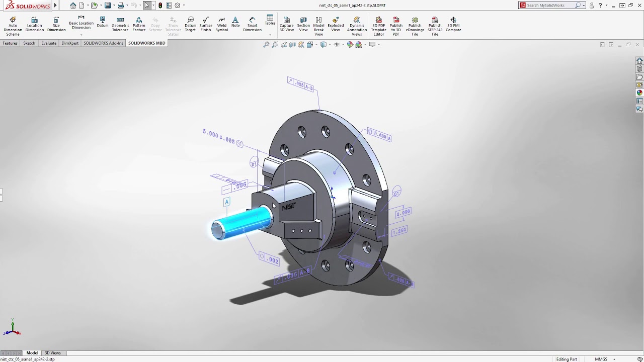Open the Options gear icon
The width and height of the screenshot is (644, 362).
[x=177, y=6]
